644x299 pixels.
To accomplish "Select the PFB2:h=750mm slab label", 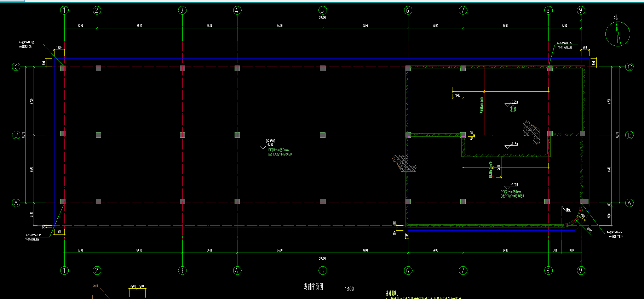I will tap(511, 192).
